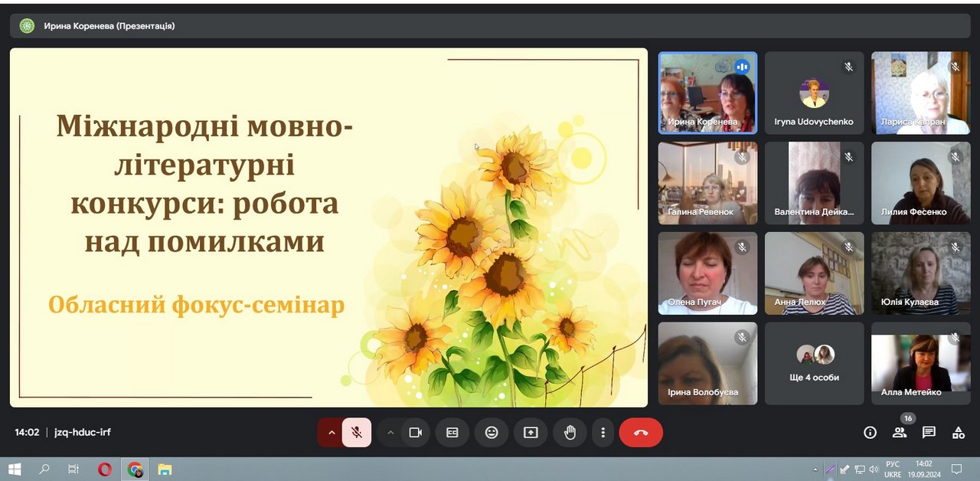This screenshot has height=481, width=980.
Task: Show the participants list icon
Action: click(900, 433)
